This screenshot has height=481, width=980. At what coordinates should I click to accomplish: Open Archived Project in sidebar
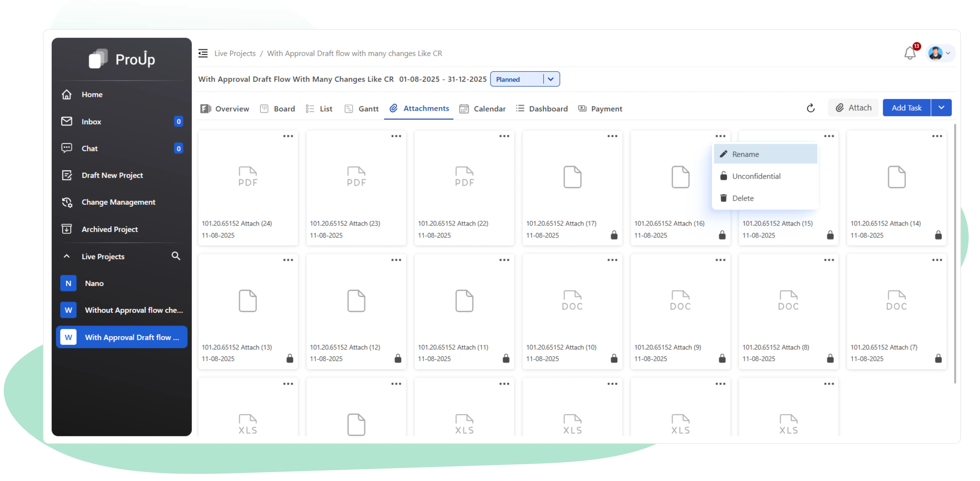point(110,229)
